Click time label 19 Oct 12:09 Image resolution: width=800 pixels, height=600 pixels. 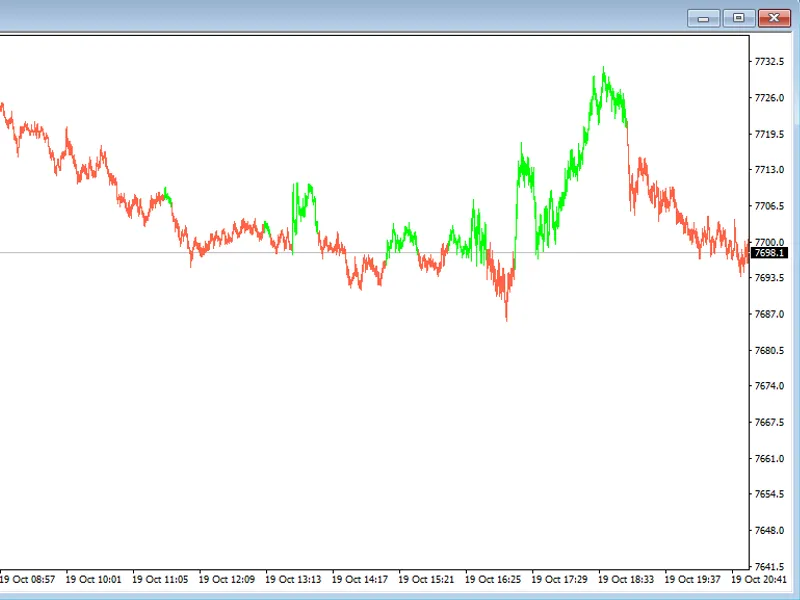pos(227,580)
